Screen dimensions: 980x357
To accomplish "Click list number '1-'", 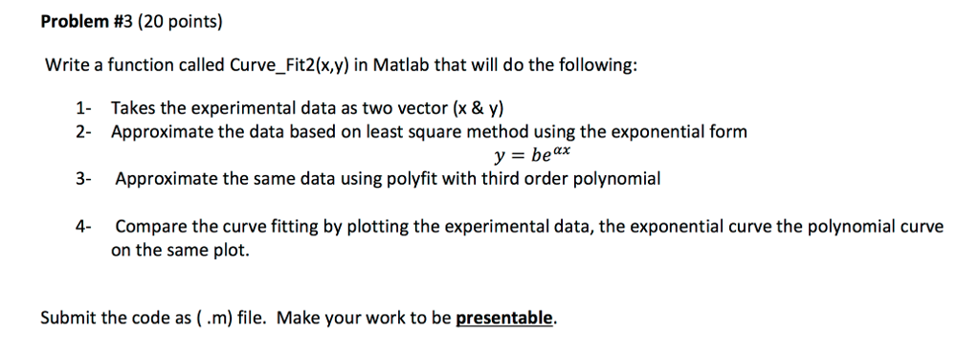I will (x=84, y=109).
